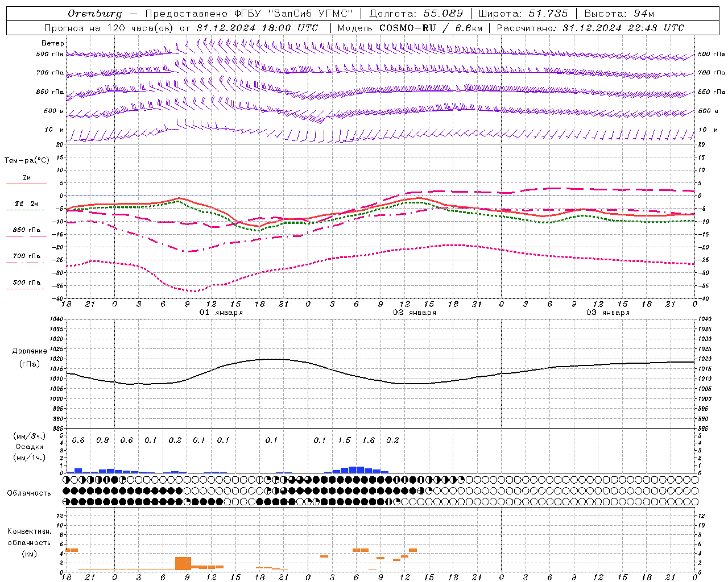
Task: Select the "Долгота: 55.089" header value
Action: [x=416, y=14]
